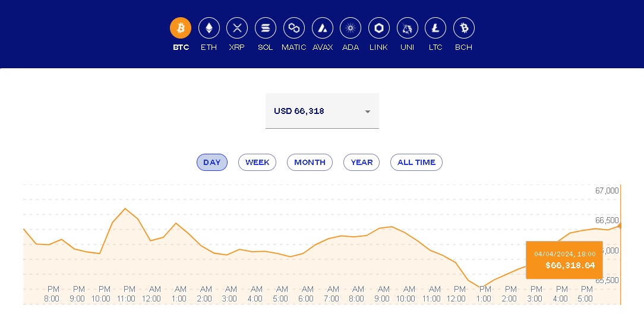Click the dropdown arrow beside the USD price

tap(367, 112)
